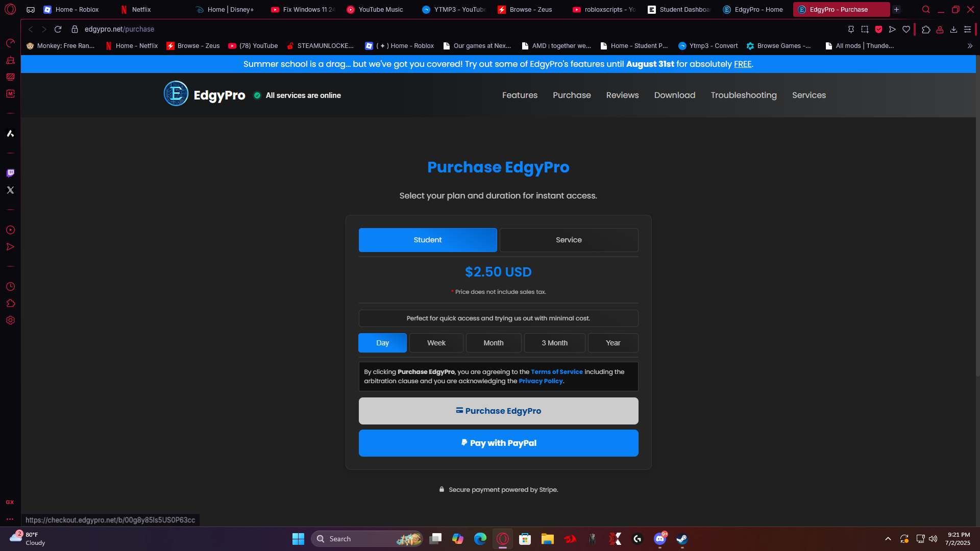This screenshot has width=980, height=551.
Task: Open STEAMUNLOCKED bookmark
Action: [x=321, y=46]
